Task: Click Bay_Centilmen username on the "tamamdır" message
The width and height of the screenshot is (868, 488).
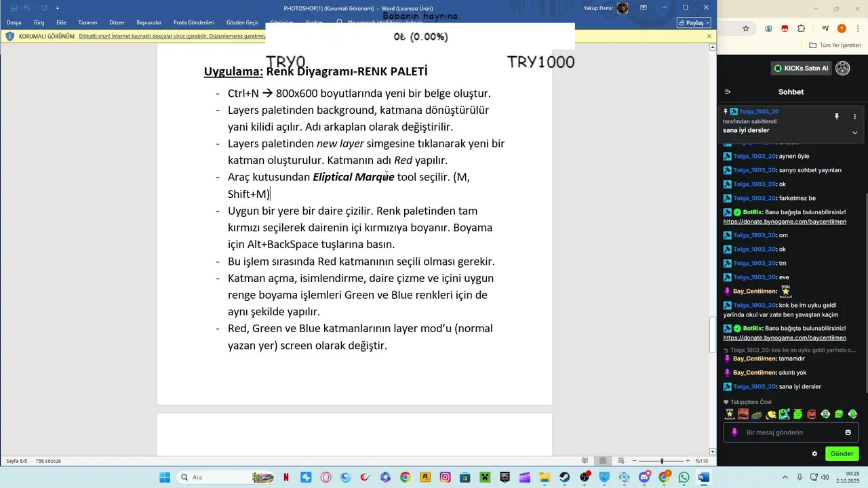Action: coord(755,359)
